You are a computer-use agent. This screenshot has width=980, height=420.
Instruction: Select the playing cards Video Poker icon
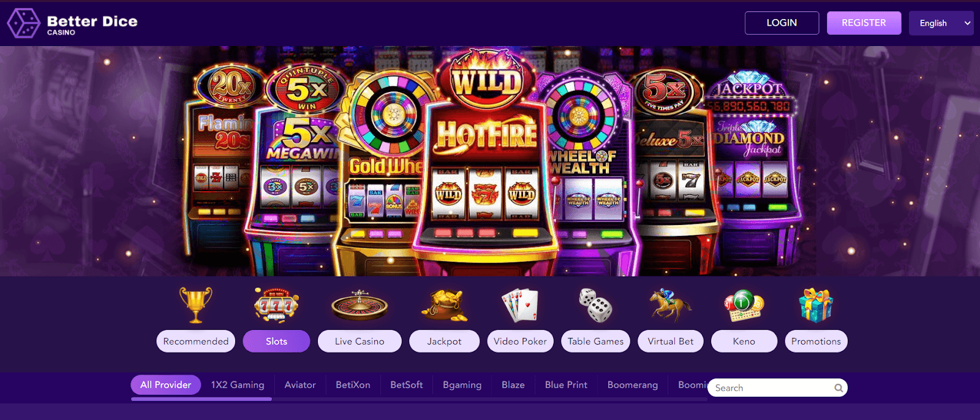click(520, 305)
